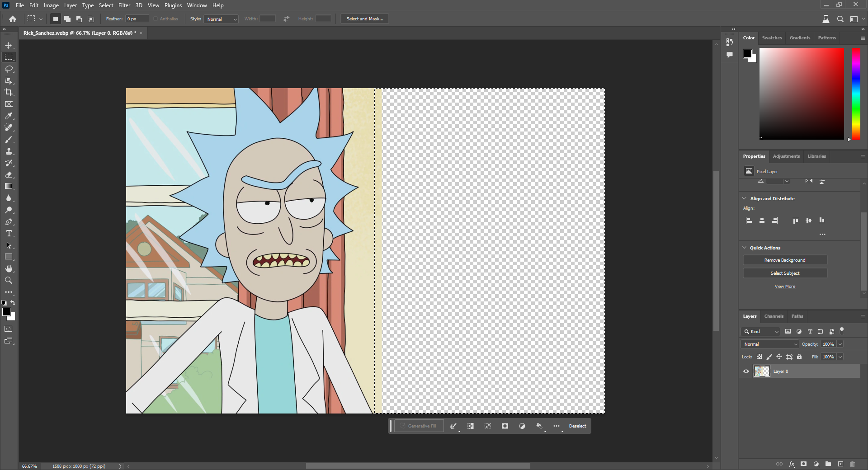Collapse the Align and Distribute section

point(744,198)
